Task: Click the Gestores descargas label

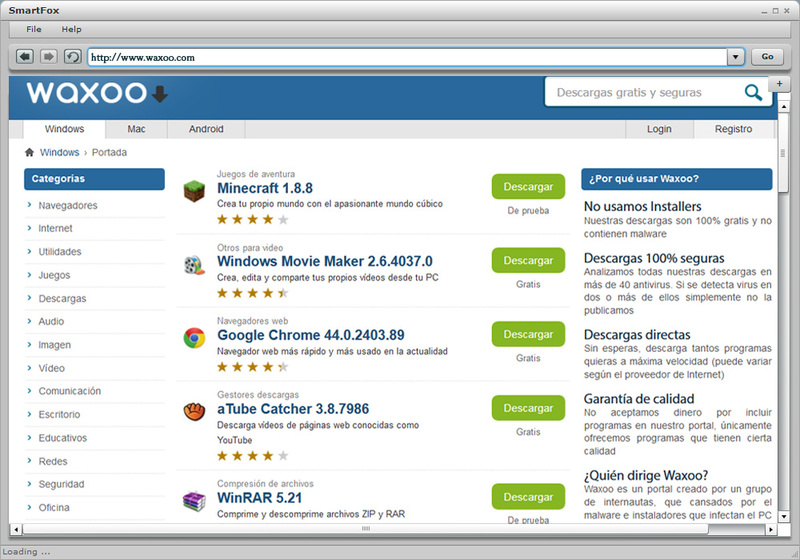Action: coord(258,395)
